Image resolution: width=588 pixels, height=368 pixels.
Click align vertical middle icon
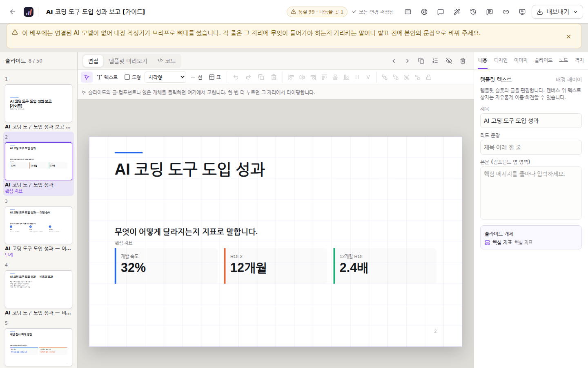(335, 77)
